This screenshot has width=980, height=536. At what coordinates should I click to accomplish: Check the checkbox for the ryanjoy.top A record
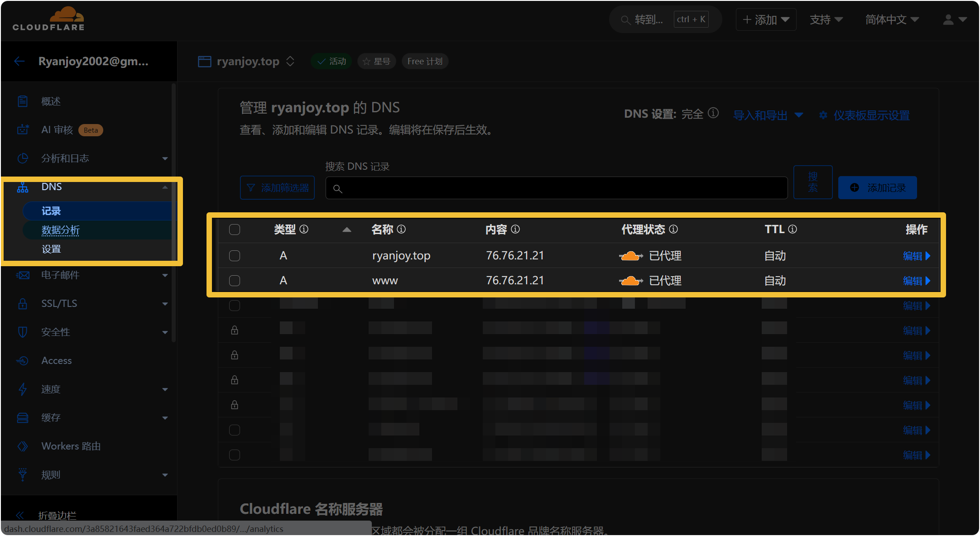coord(235,255)
